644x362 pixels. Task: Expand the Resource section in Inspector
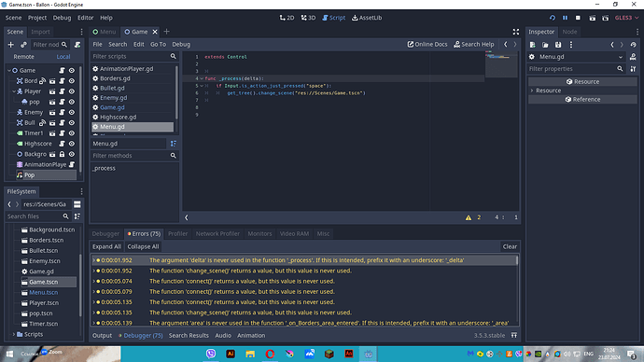[532, 90]
